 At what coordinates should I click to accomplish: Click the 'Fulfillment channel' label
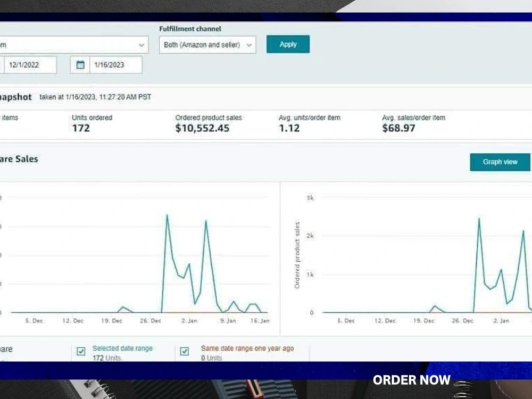tap(190, 29)
